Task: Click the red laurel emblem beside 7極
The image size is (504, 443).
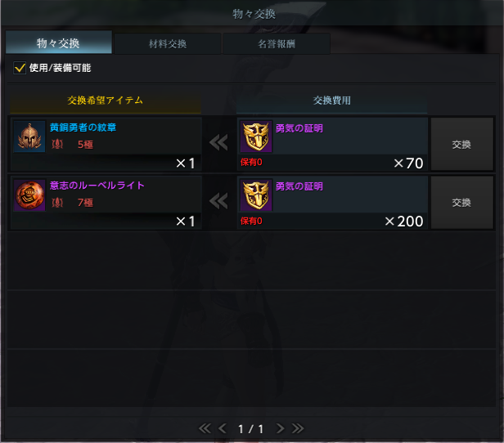Action: pyautogui.click(x=57, y=203)
